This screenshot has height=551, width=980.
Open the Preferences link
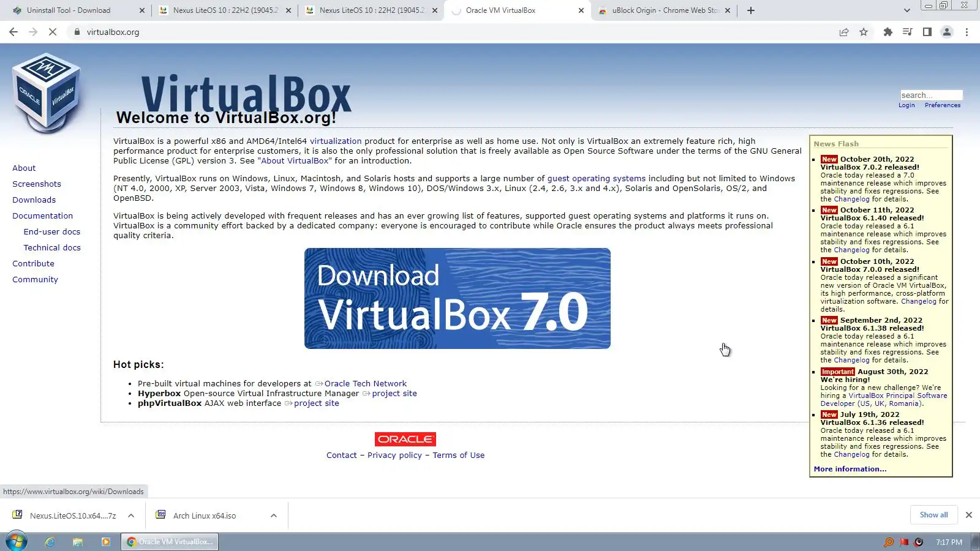(x=943, y=105)
